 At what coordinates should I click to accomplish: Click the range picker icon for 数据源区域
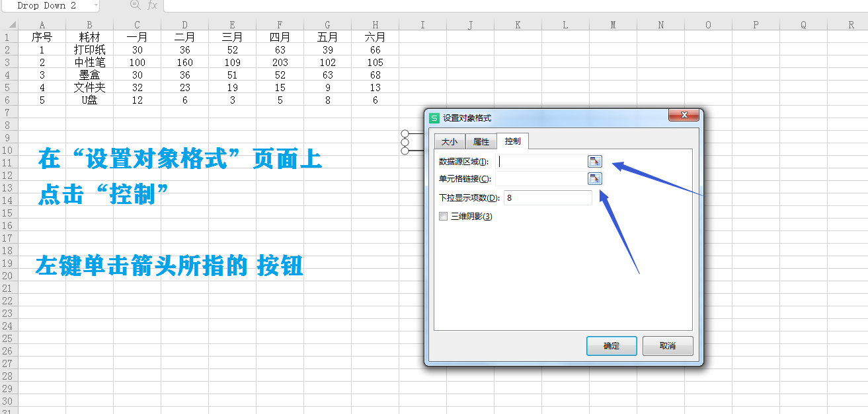[x=595, y=162]
